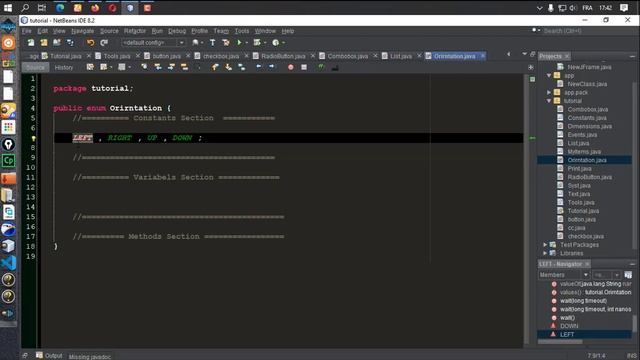Switch to the List.java editor tab

[400, 56]
